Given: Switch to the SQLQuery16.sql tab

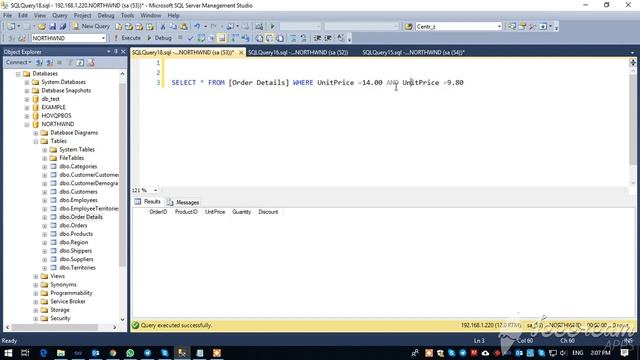Looking at the screenshot, I should click(x=298, y=53).
